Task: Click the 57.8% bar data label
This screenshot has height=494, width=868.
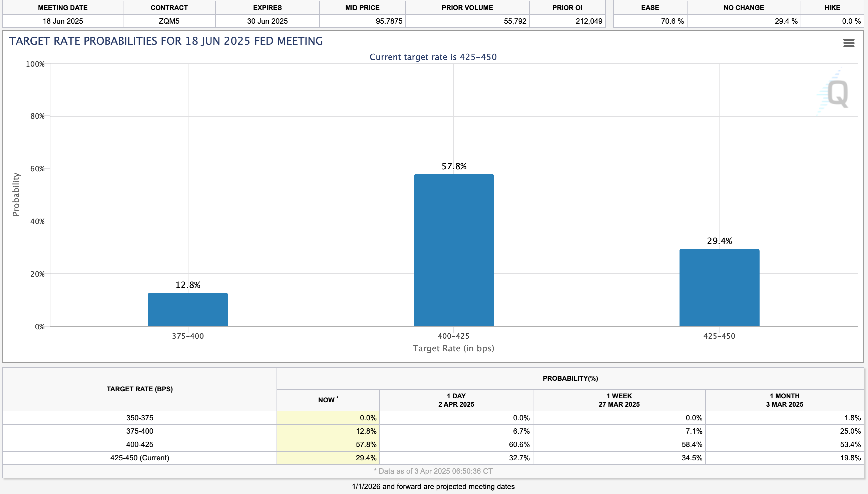Action: (454, 166)
